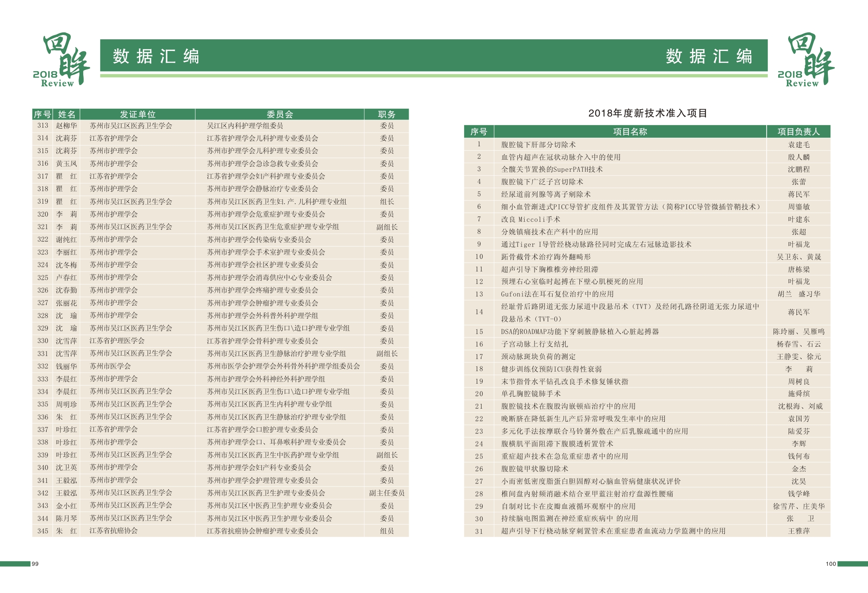
Task: Click the 职务 column header
Action: (387, 114)
